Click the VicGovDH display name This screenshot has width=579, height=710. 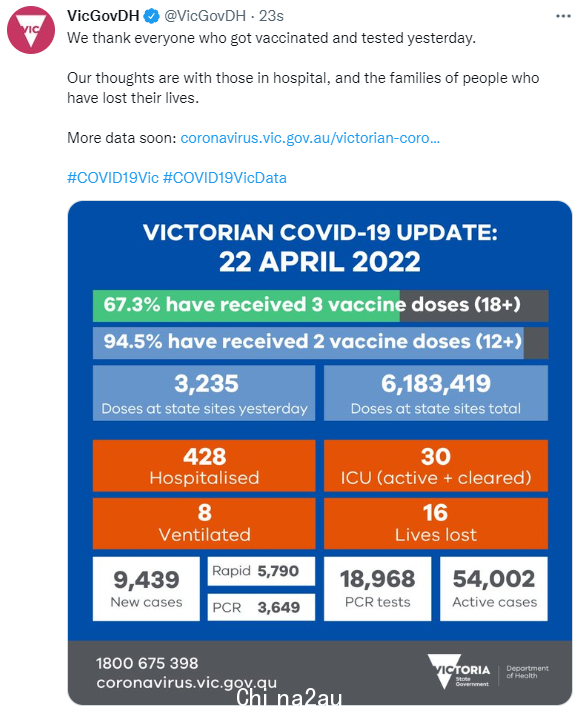[x=103, y=16]
